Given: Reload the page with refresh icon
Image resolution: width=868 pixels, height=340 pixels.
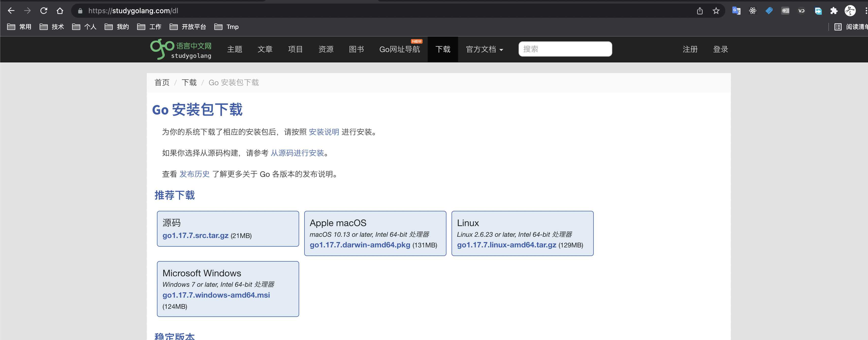Looking at the screenshot, I should pos(43,11).
